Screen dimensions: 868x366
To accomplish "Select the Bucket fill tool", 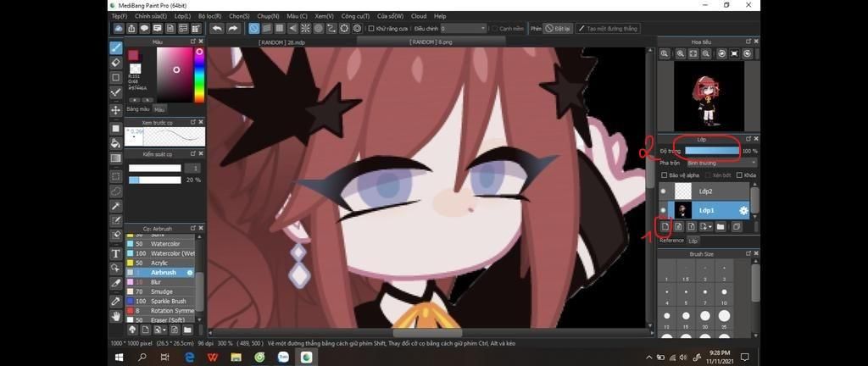I will coord(115,143).
